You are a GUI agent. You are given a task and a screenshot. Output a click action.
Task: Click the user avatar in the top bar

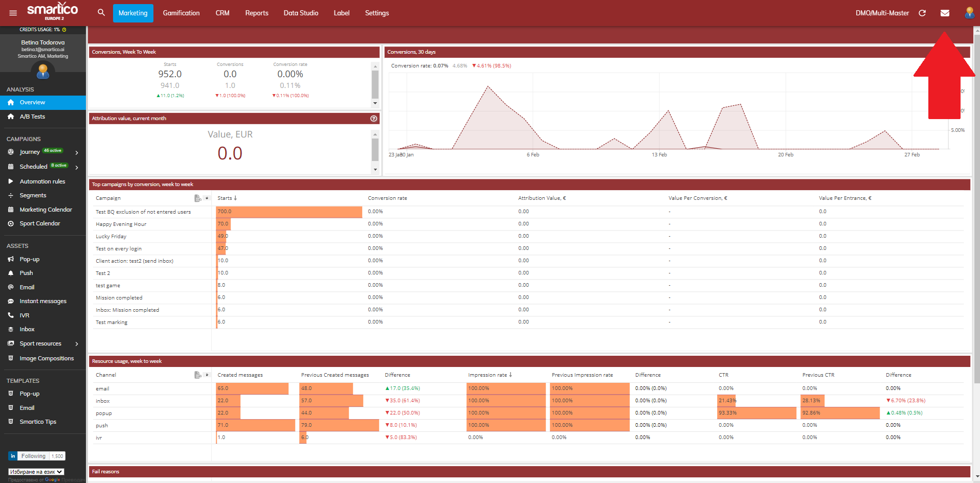[969, 13]
